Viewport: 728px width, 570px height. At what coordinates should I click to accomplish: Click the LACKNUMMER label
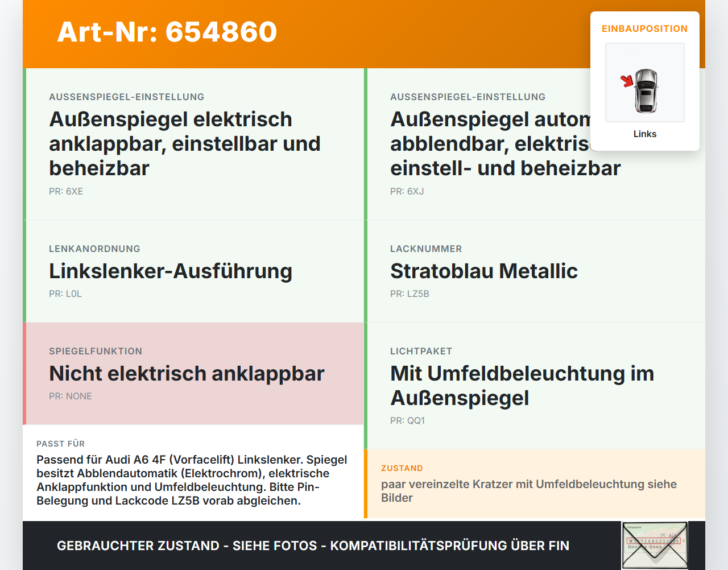[x=426, y=249]
